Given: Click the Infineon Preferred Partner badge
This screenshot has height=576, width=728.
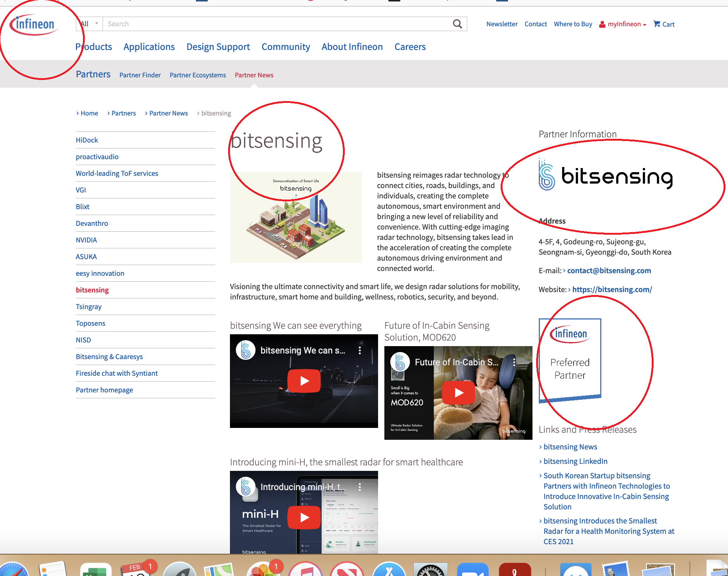Looking at the screenshot, I should (570, 360).
